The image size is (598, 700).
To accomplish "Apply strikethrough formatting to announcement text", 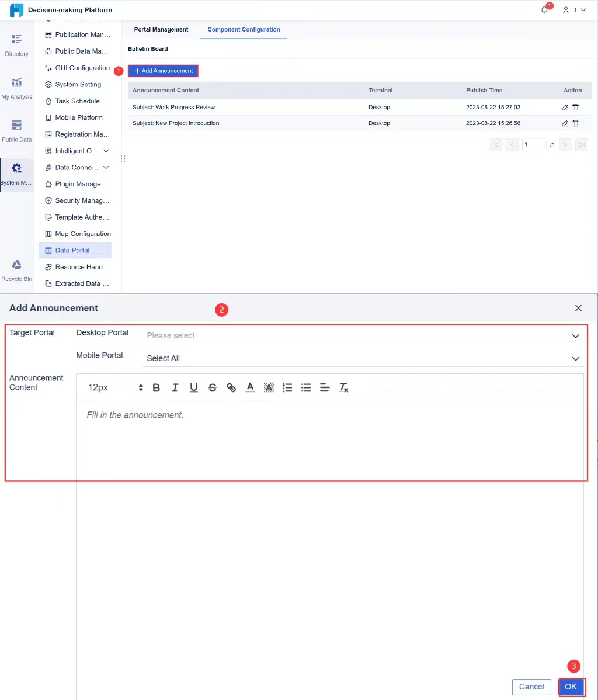I will (x=213, y=387).
